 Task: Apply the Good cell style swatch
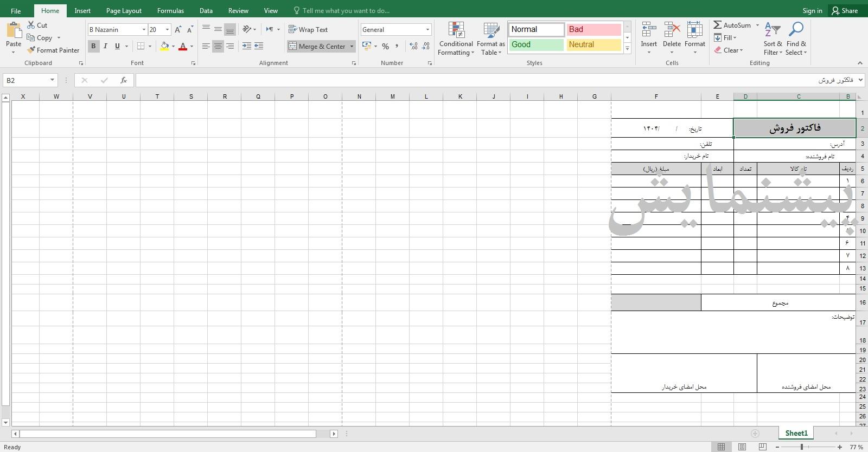coord(536,45)
